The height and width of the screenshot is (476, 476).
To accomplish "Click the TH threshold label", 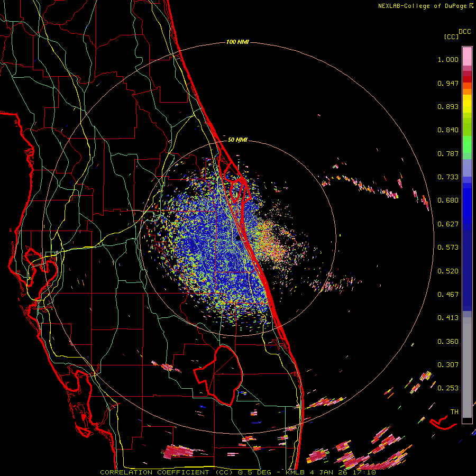I will click(454, 412).
